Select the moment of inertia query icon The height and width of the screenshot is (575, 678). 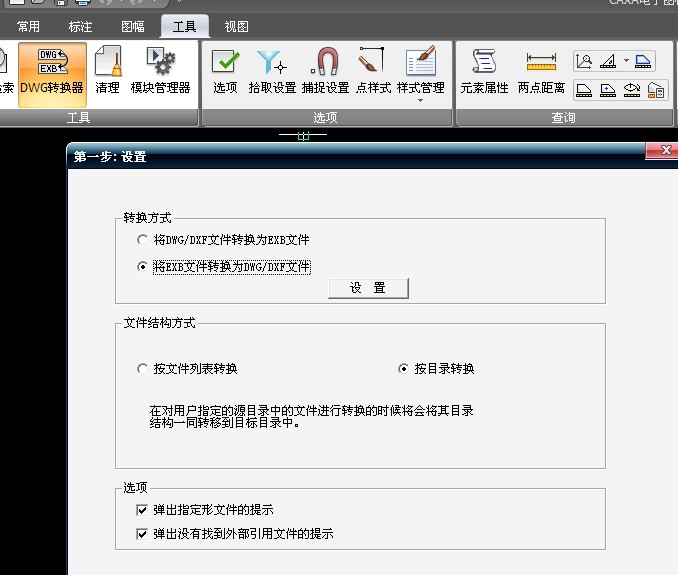632,90
